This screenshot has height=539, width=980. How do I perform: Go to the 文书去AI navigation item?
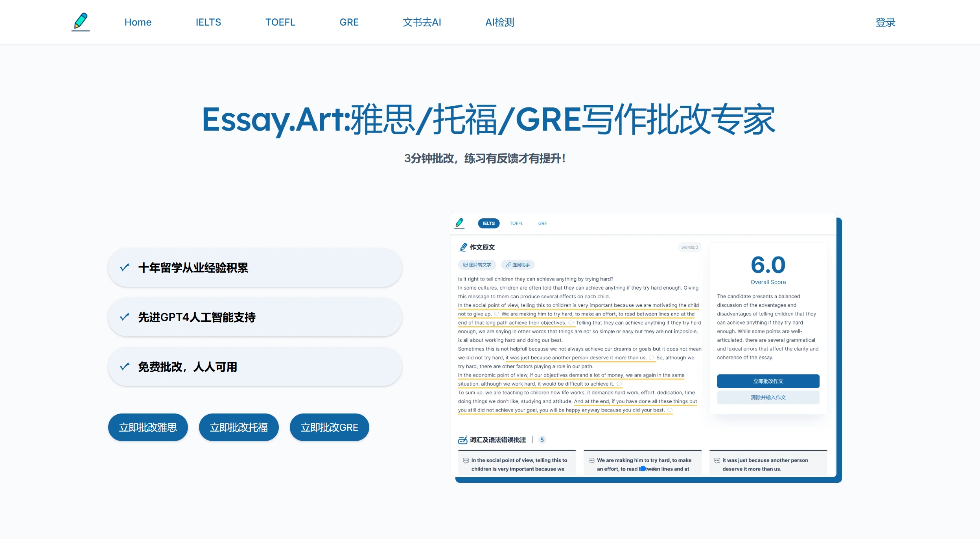pyautogui.click(x=422, y=22)
